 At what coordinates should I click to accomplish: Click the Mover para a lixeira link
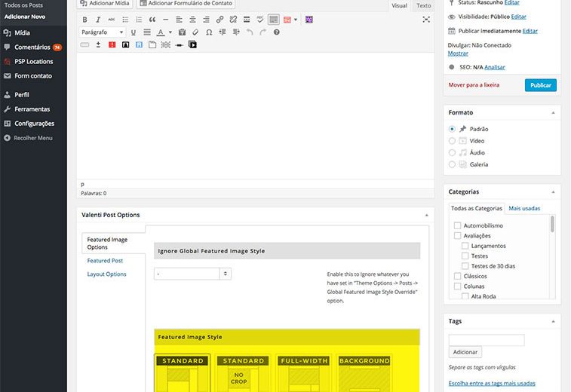pos(474,85)
